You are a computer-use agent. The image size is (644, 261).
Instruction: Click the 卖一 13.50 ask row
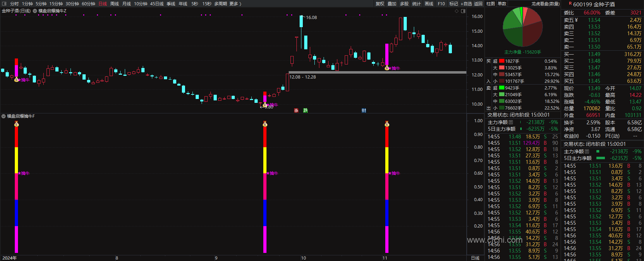click(602, 47)
